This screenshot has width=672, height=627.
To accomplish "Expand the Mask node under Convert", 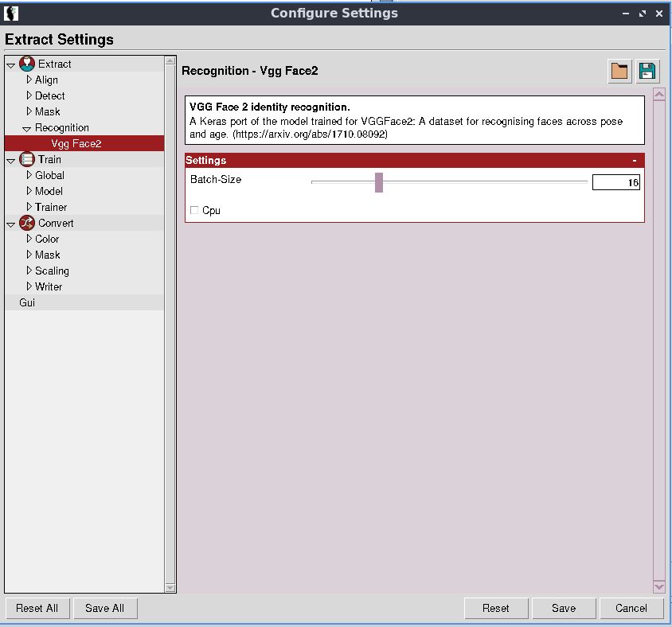I will click(x=29, y=255).
